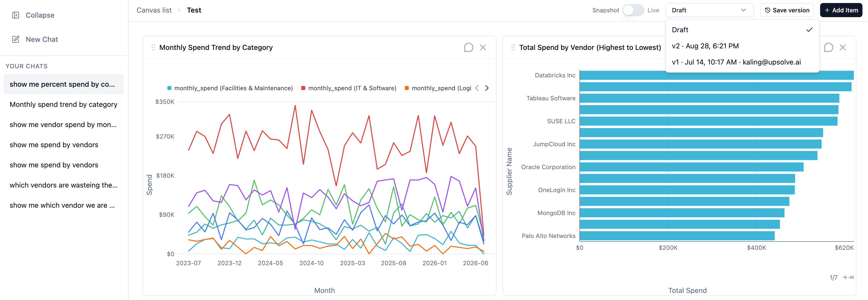Viewport: 868px width, 300px height.
Task: Close the Total Spend by Vendor card
Action: click(x=843, y=48)
